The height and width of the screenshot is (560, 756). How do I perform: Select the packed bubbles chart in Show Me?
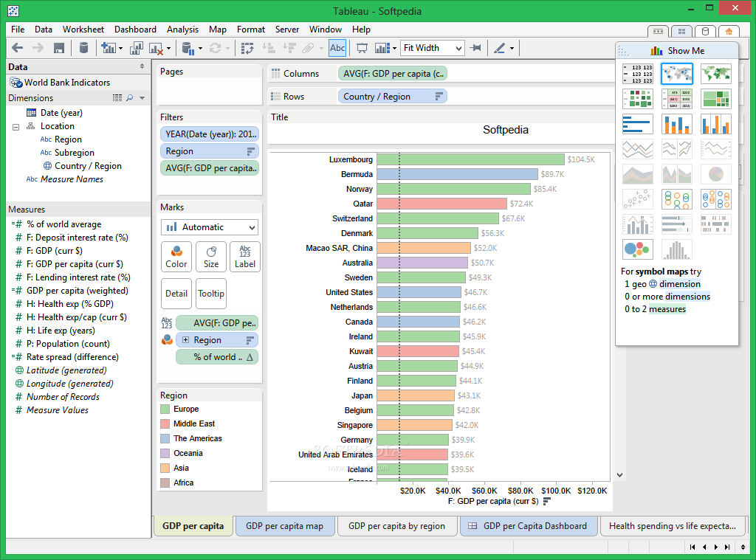[x=637, y=249]
